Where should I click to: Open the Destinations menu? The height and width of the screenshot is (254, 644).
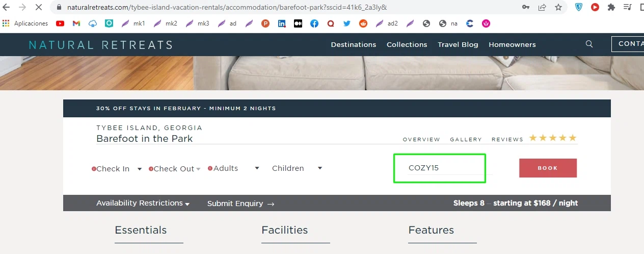pyautogui.click(x=354, y=44)
